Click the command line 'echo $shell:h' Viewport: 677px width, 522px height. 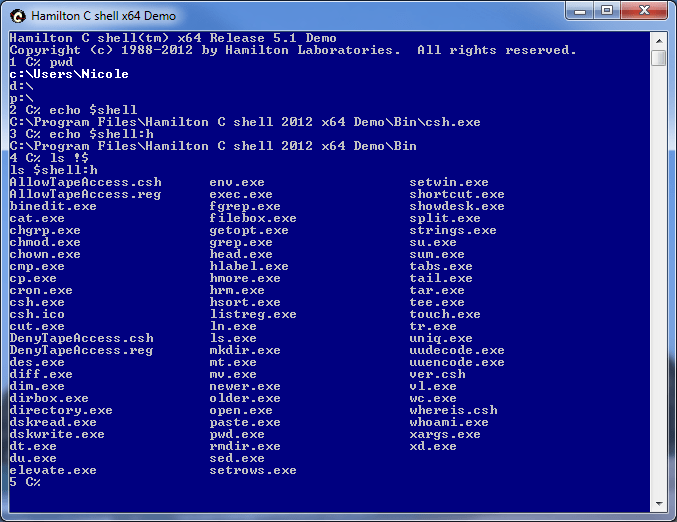coord(101,134)
